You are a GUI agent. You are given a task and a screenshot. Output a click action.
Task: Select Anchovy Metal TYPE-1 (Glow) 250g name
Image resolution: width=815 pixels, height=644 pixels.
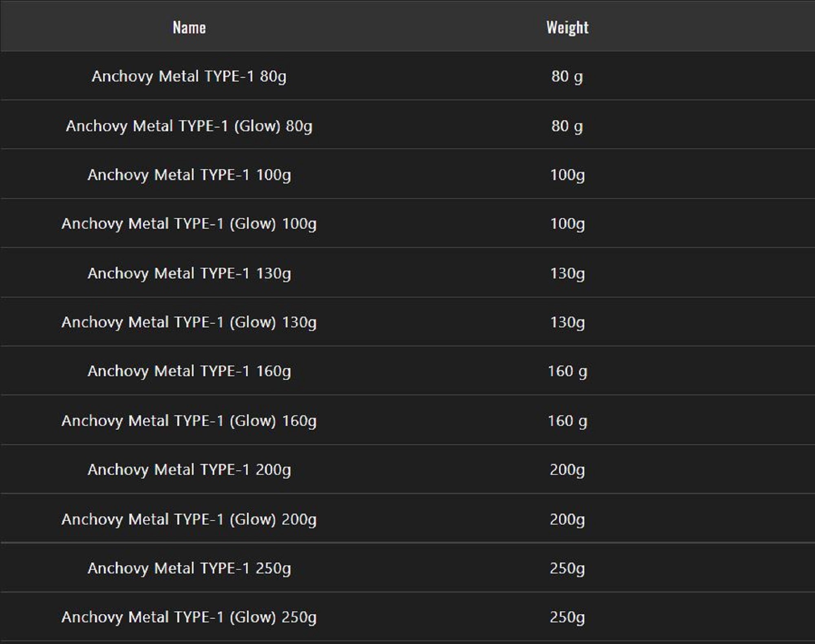tap(189, 617)
